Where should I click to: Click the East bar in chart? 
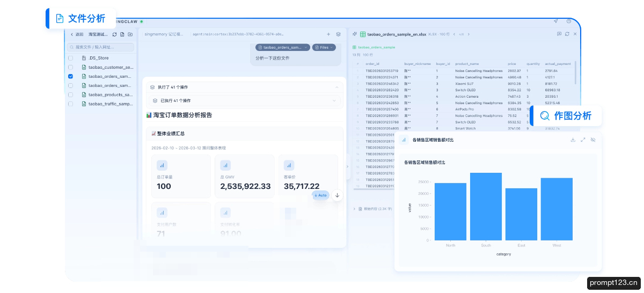(x=521, y=215)
